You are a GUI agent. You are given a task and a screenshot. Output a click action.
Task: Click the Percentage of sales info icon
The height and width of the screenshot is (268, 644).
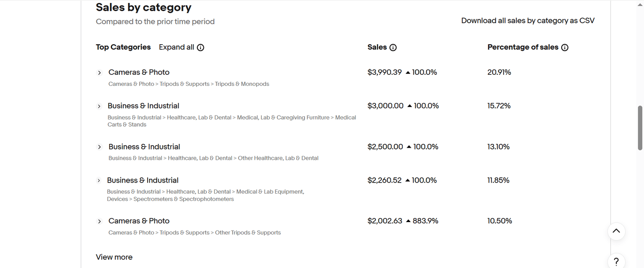coord(565,48)
